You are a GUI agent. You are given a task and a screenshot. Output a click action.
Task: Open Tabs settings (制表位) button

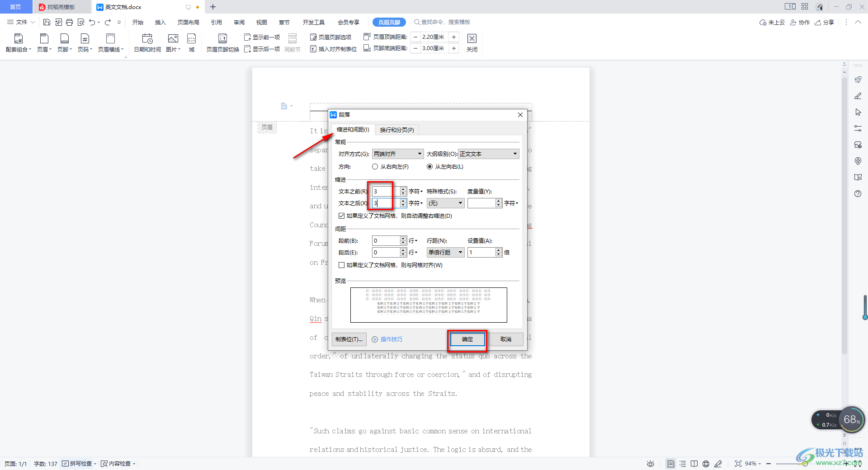click(349, 339)
